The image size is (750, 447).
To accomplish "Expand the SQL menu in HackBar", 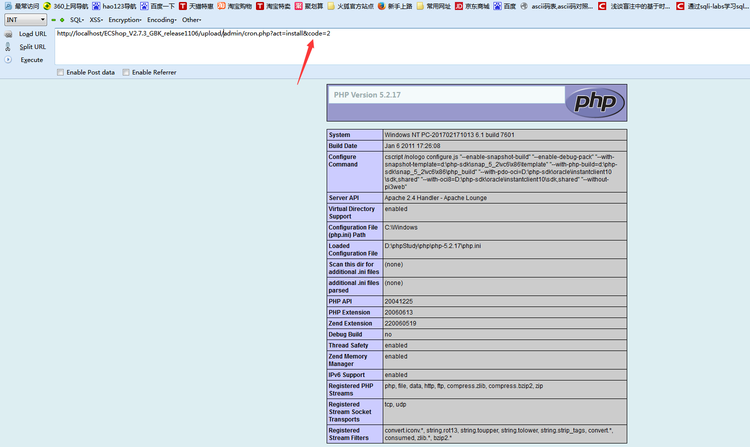I will coord(77,20).
